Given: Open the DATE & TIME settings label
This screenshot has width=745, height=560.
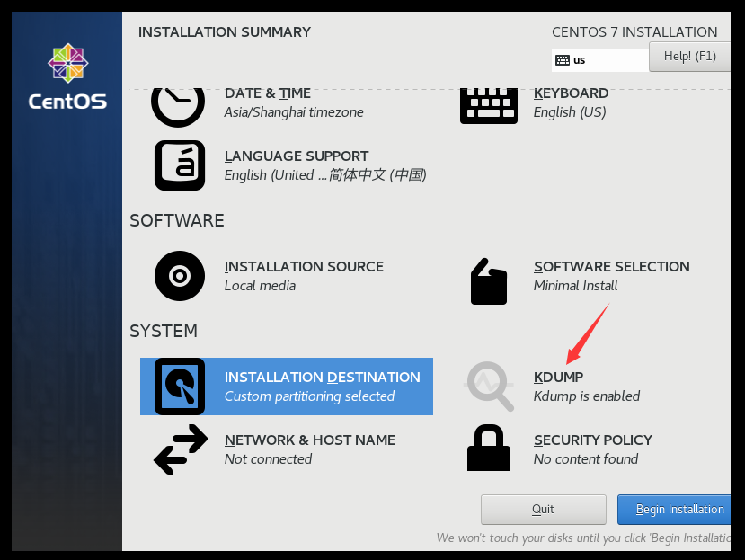Looking at the screenshot, I should click(x=268, y=93).
